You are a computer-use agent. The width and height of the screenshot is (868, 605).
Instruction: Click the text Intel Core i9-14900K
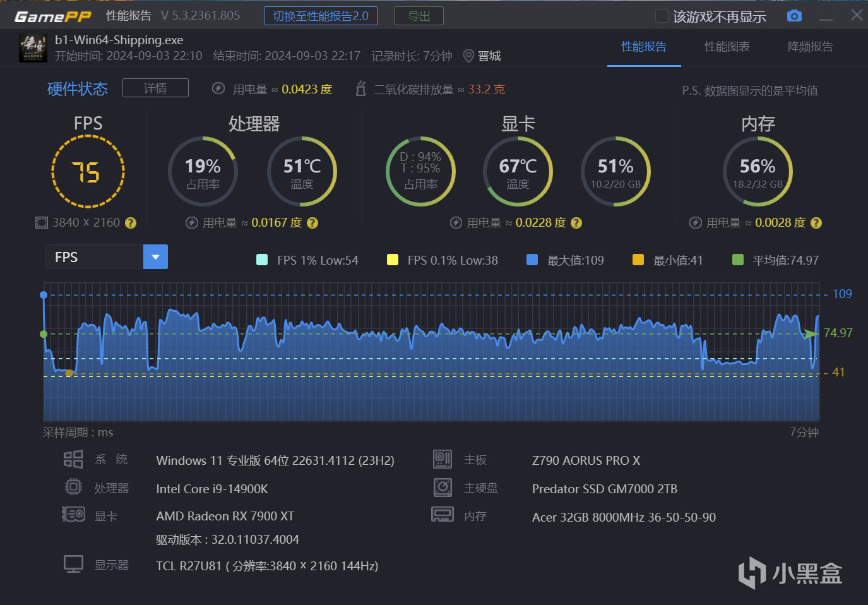point(212,489)
